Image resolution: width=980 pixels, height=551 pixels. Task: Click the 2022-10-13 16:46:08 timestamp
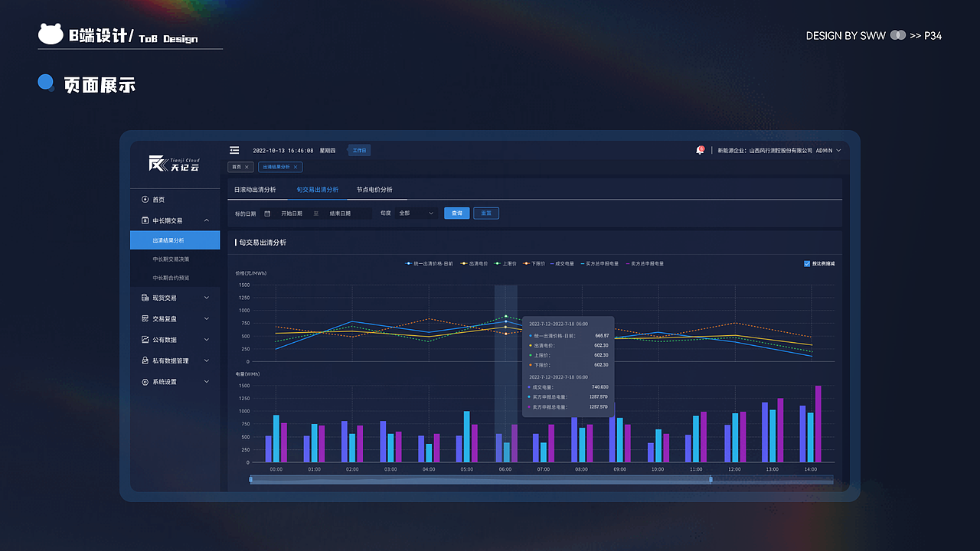[283, 151]
